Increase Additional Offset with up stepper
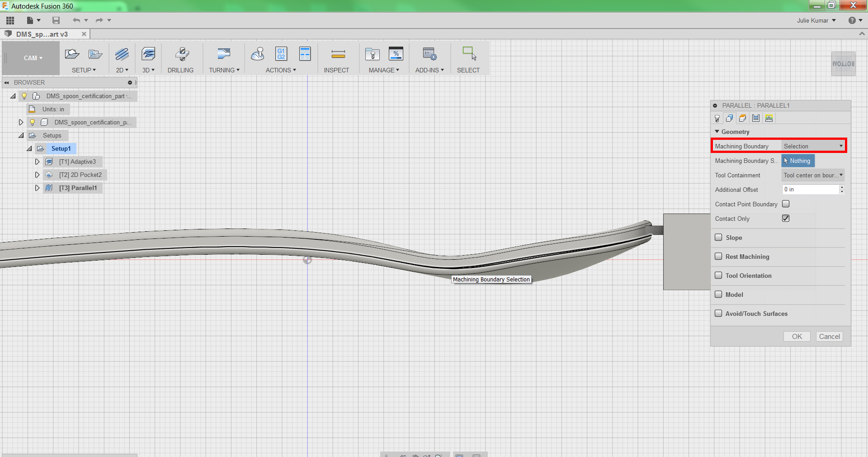 pyautogui.click(x=842, y=187)
